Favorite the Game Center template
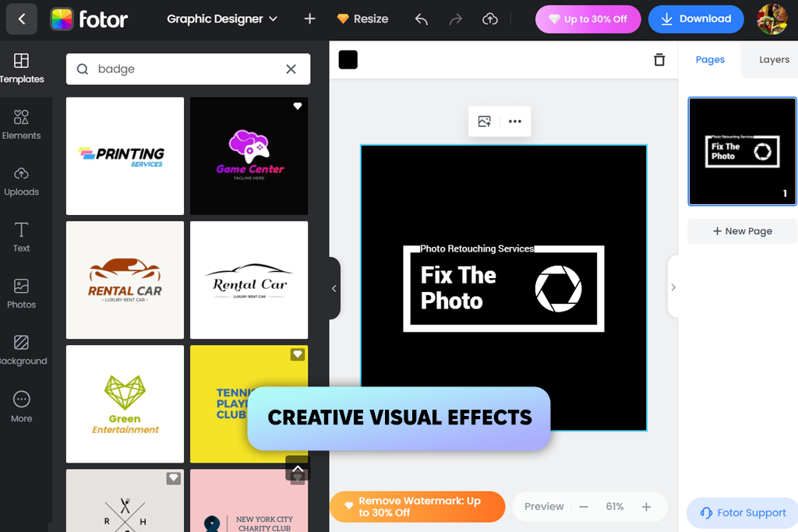This screenshot has width=798, height=532. click(x=298, y=106)
